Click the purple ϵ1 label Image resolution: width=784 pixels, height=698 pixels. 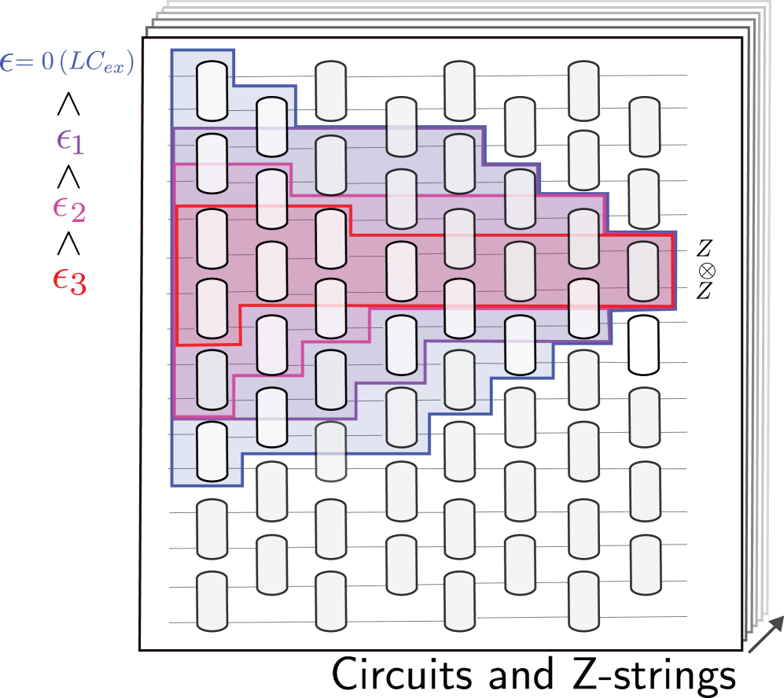(70, 141)
